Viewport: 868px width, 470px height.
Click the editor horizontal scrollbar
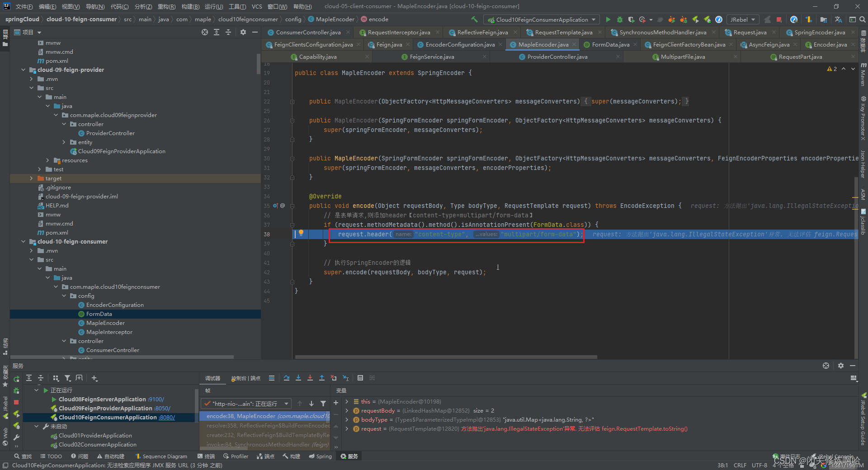pyautogui.click(x=446, y=357)
